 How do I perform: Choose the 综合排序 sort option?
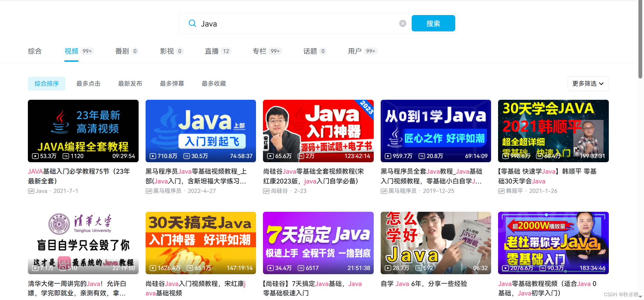pos(47,84)
